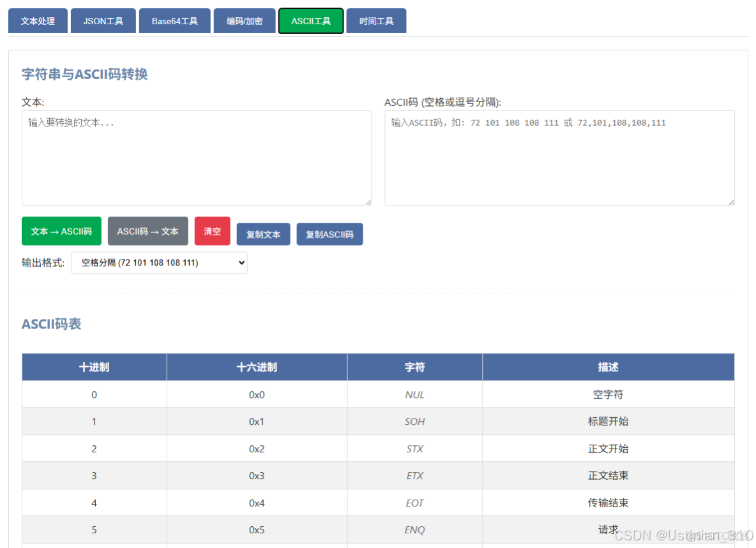Open the 输出格式 output format dropdown
The image size is (756, 548).
159,262
